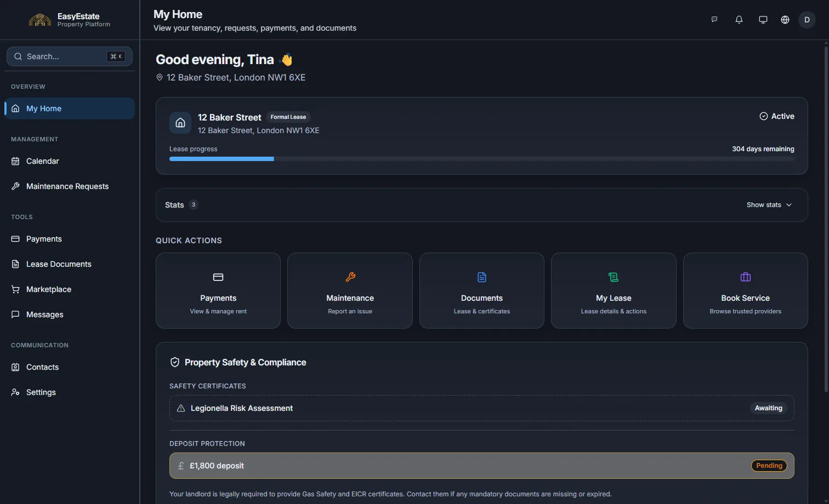The image size is (829, 504).
Task: Open the language globe icon
Action: click(785, 20)
